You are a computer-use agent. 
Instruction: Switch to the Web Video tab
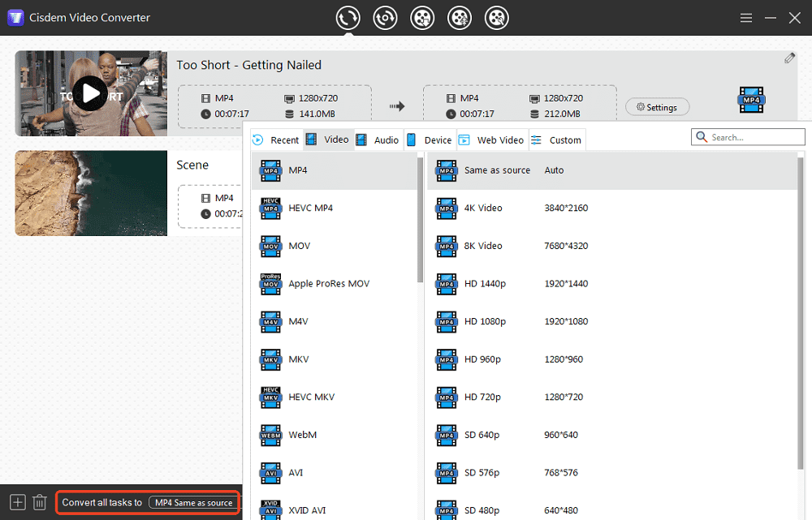tap(492, 140)
